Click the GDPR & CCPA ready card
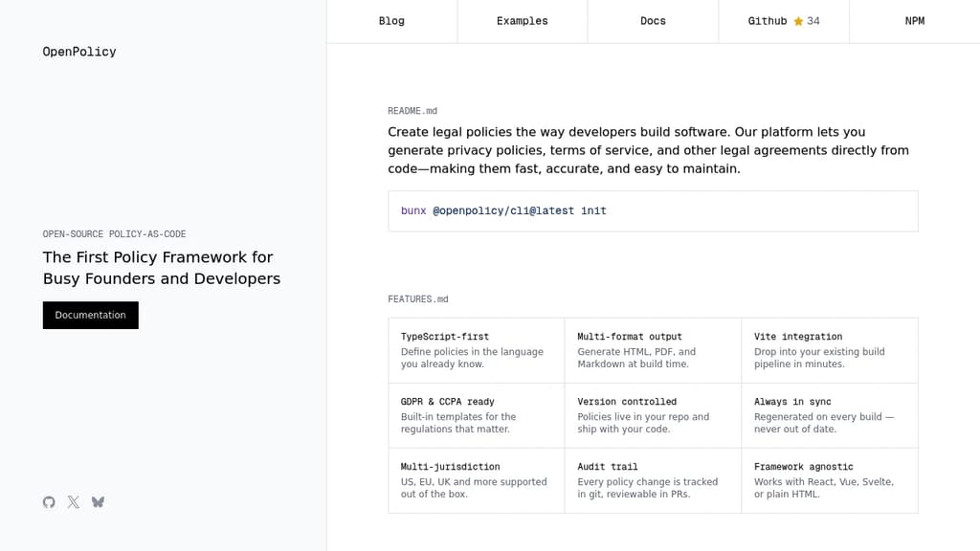 (x=476, y=415)
